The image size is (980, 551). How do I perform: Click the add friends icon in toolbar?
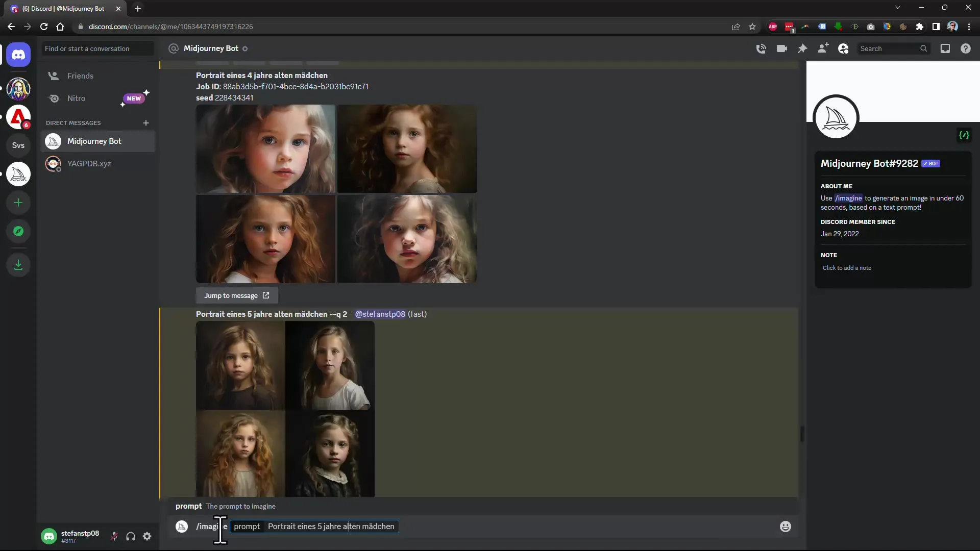pyautogui.click(x=822, y=48)
